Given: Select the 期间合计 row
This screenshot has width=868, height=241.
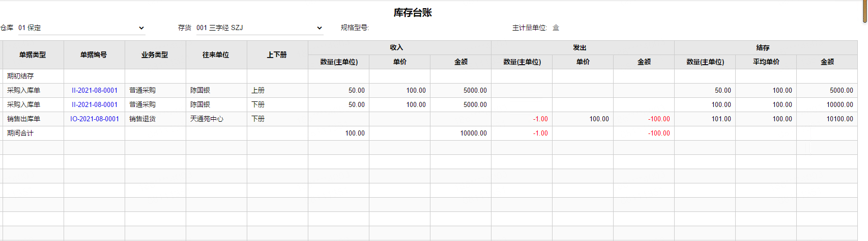Looking at the screenshot, I should 430,133.
